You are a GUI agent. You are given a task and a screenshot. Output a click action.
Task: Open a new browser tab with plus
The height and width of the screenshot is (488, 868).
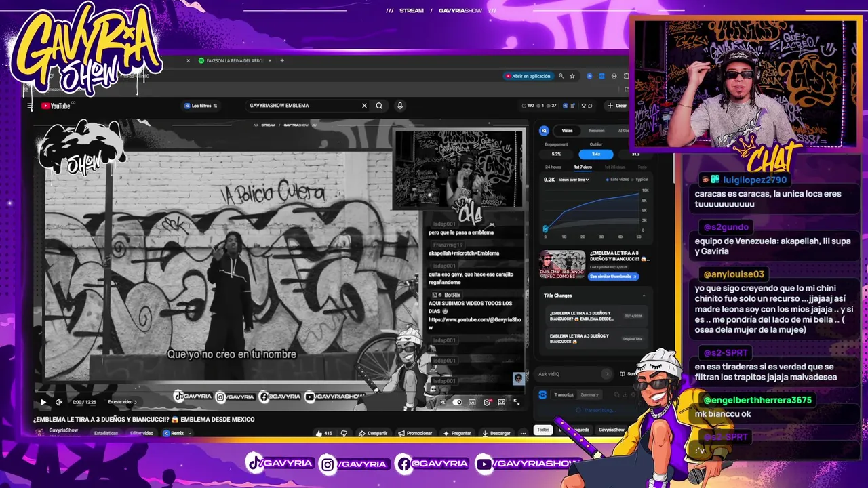tap(282, 60)
